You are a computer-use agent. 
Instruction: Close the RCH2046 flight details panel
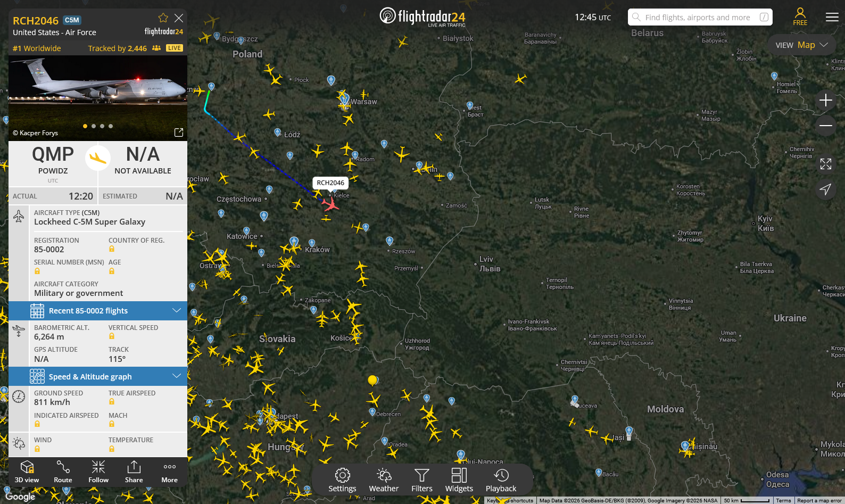[179, 18]
